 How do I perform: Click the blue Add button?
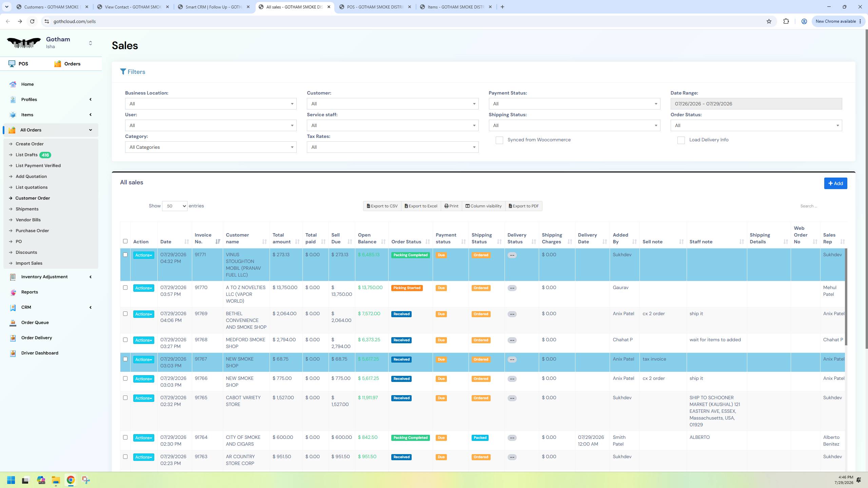coord(835,183)
